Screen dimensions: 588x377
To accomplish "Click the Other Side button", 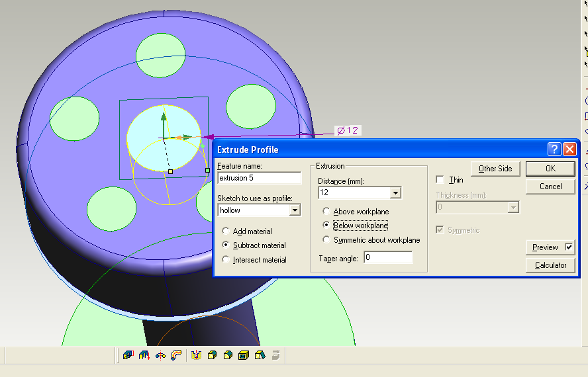I will 495,169.
